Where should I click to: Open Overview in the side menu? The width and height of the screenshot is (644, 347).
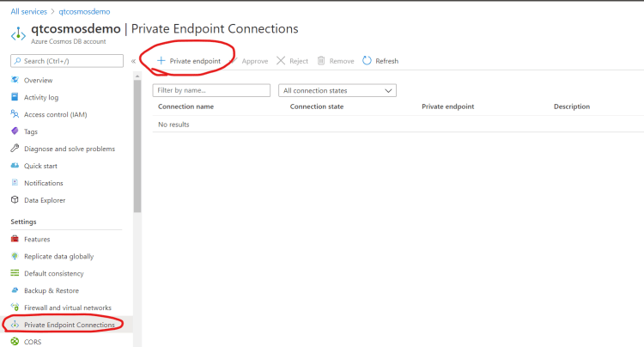click(38, 80)
